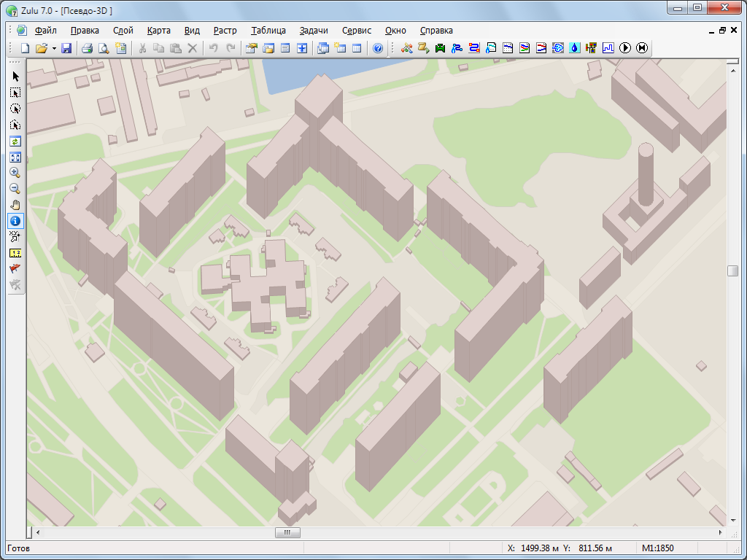Show the whole map with fit-extent icon
The height and width of the screenshot is (560, 747).
click(x=15, y=157)
